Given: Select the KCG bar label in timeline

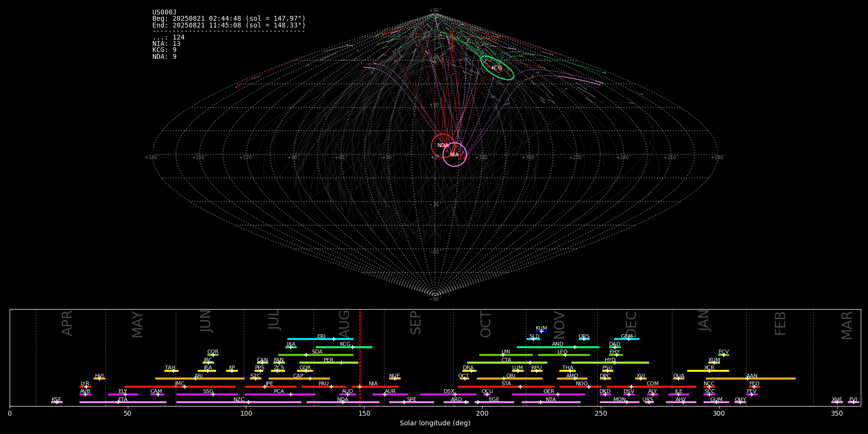Looking at the screenshot, I should (345, 344).
